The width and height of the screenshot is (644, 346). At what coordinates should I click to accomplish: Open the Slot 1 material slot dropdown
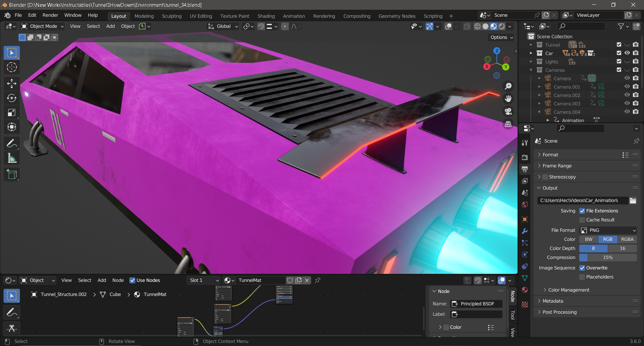point(203,280)
